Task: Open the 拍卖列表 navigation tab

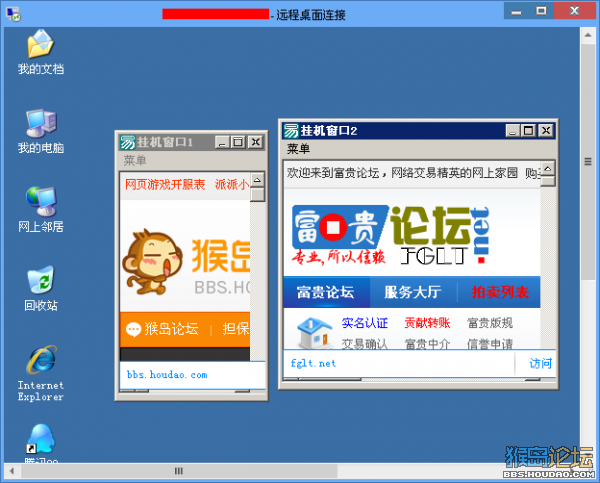Action: click(500, 292)
